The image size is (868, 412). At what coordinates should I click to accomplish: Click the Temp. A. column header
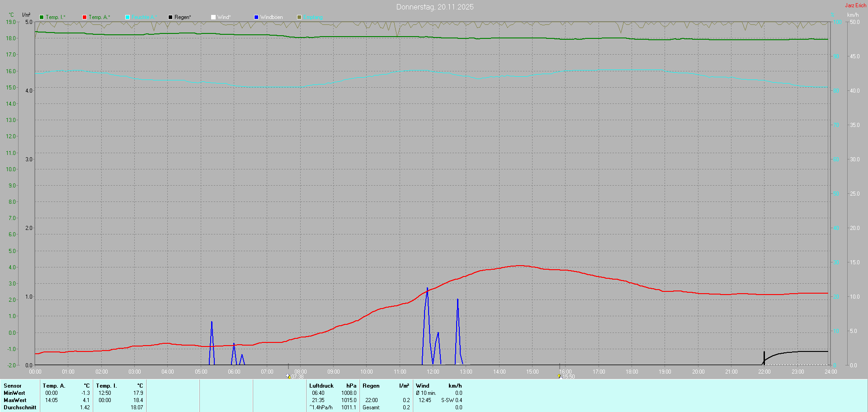click(x=54, y=386)
